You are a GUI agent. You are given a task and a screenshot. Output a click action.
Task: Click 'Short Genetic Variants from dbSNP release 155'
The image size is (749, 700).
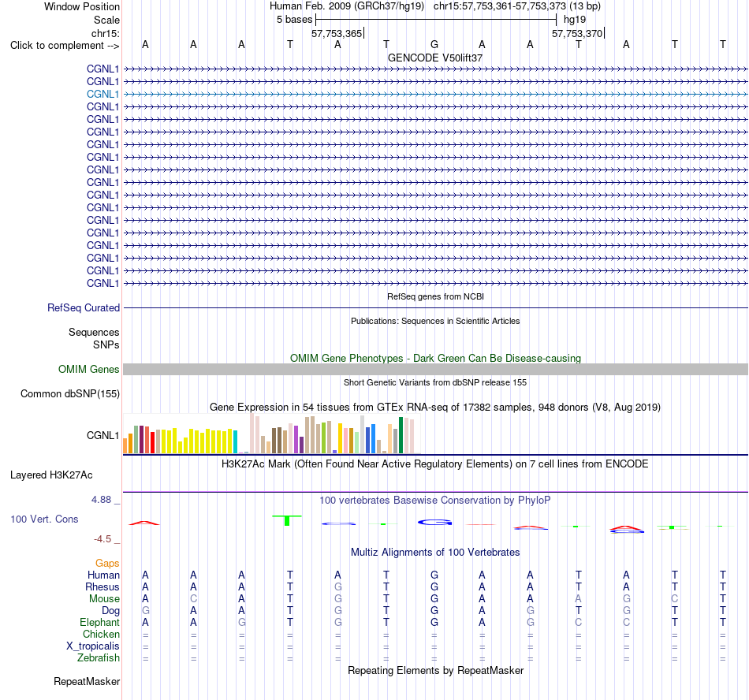point(435,382)
